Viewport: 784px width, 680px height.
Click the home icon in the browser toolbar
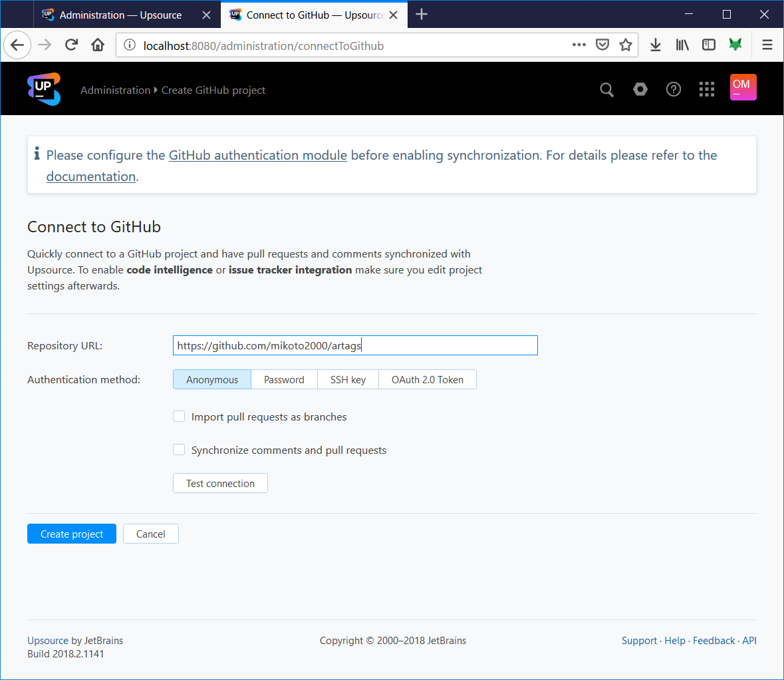tap(97, 45)
